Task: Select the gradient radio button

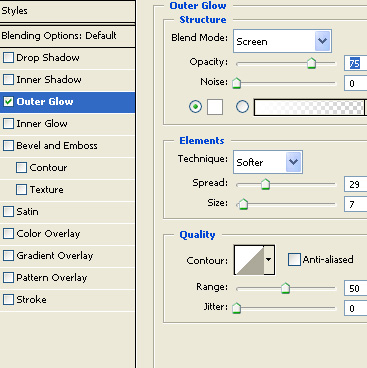Action: 242,107
